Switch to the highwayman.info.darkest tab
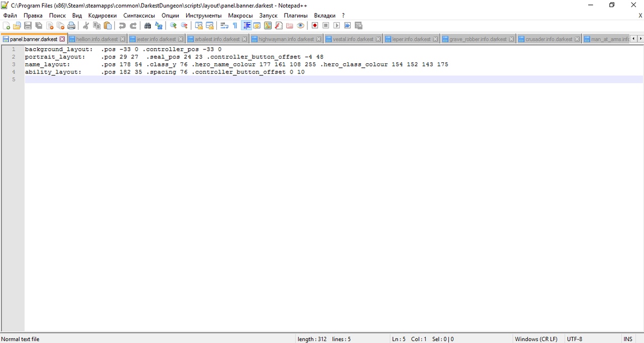 pyautogui.click(x=286, y=39)
